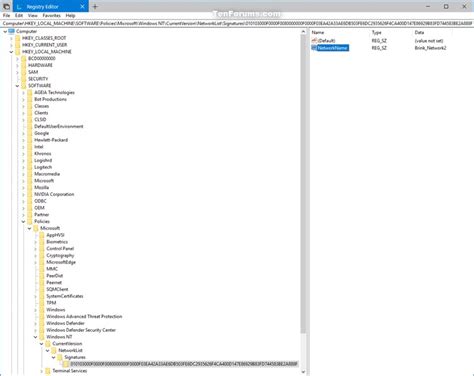Expand HKEY_CLASSES_ROOT node
This screenshot has width=474, height=376.
[x=11, y=38]
